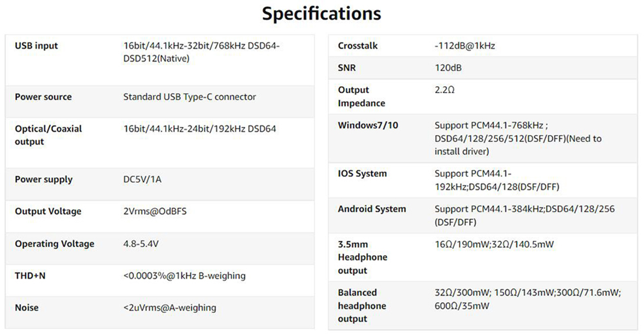Click the IOS System label
The height and width of the screenshot is (334, 644).
362,174
